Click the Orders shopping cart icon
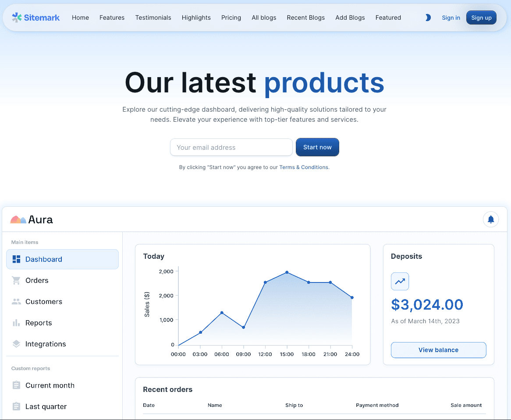This screenshot has width=511, height=420. coord(17,280)
